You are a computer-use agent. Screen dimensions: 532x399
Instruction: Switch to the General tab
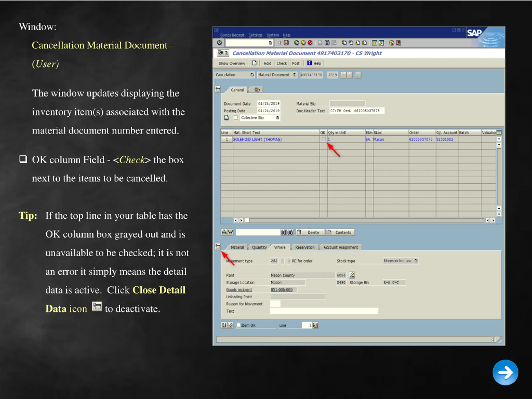pyautogui.click(x=237, y=90)
